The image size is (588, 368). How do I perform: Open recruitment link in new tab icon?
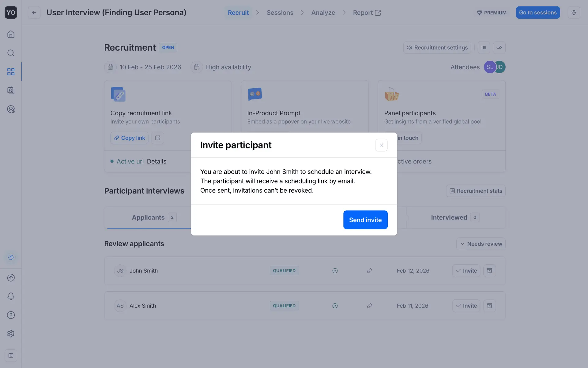click(157, 138)
